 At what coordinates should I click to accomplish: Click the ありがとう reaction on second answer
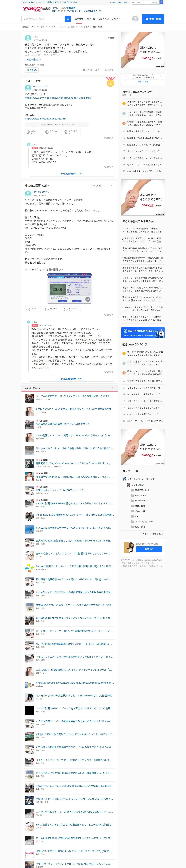pyautogui.click(x=72, y=309)
